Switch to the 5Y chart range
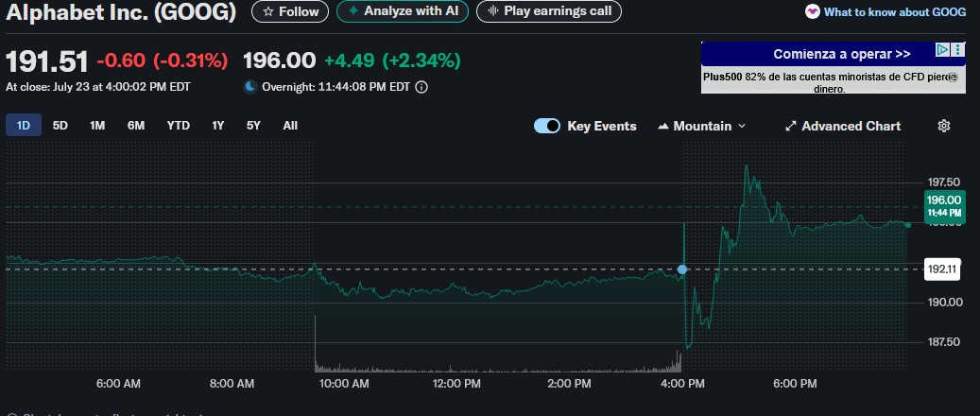 tap(253, 125)
